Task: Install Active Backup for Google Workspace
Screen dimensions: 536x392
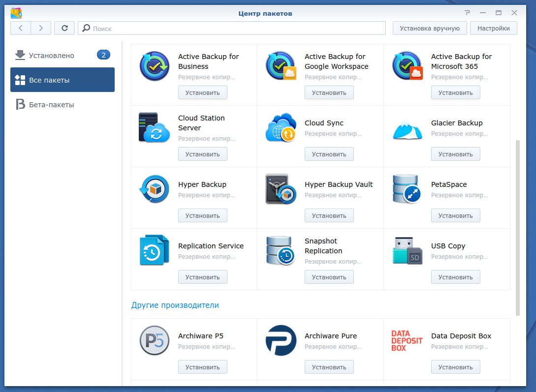Action: pos(329,92)
